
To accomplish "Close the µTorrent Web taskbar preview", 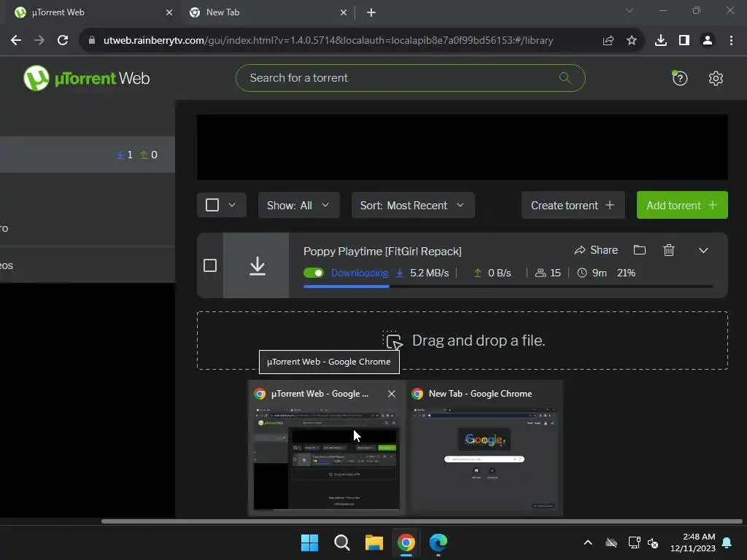I will pos(392,394).
